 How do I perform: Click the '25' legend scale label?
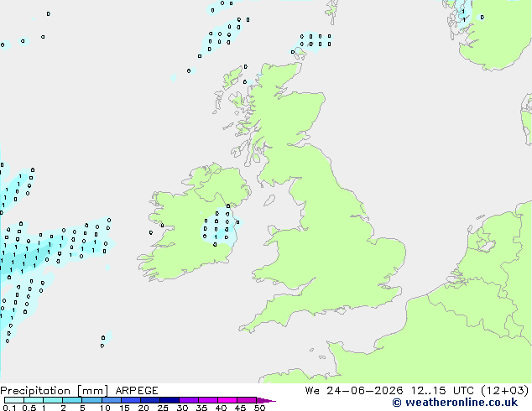tap(163, 408)
